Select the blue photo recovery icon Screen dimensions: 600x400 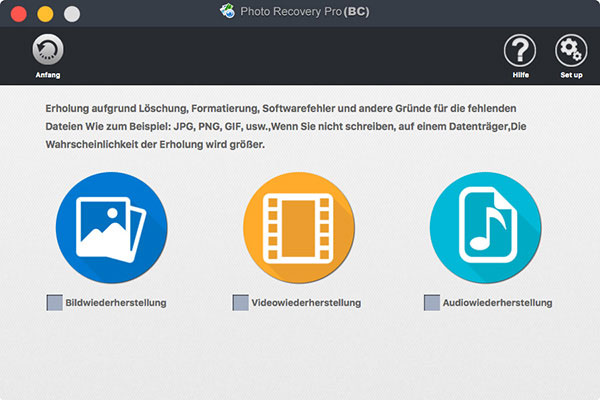111,228
